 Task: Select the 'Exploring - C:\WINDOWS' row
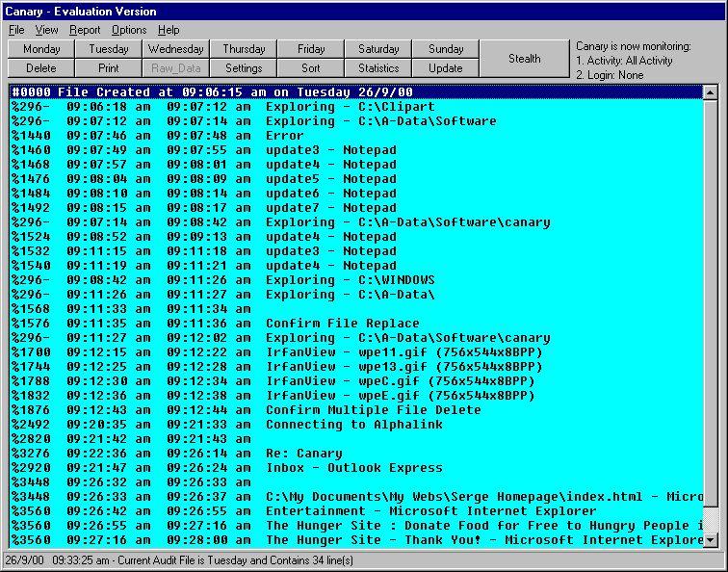point(356,280)
